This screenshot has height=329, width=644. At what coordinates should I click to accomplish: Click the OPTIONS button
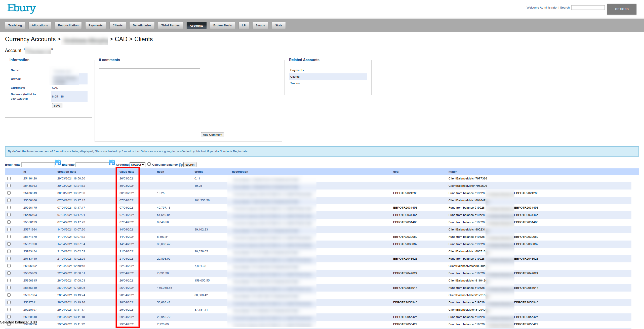pyautogui.click(x=622, y=9)
